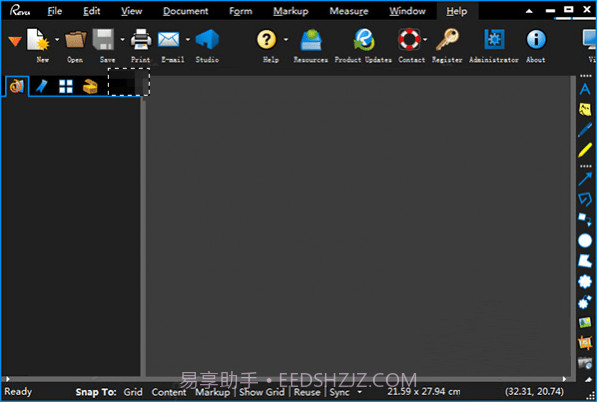The image size is (597, 402).
Task: Expand the right toolbar overflow arrow
Action: pos(589,380)
